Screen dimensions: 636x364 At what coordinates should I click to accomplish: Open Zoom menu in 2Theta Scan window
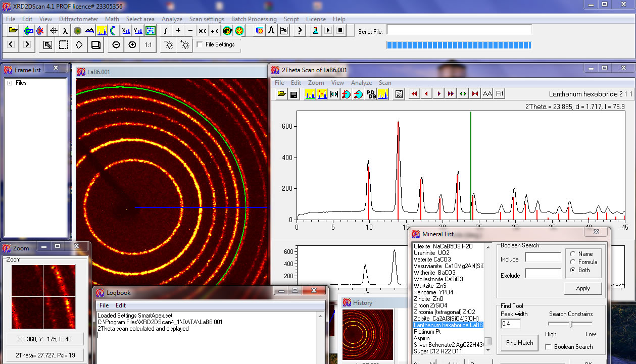[x=316, y=83]
